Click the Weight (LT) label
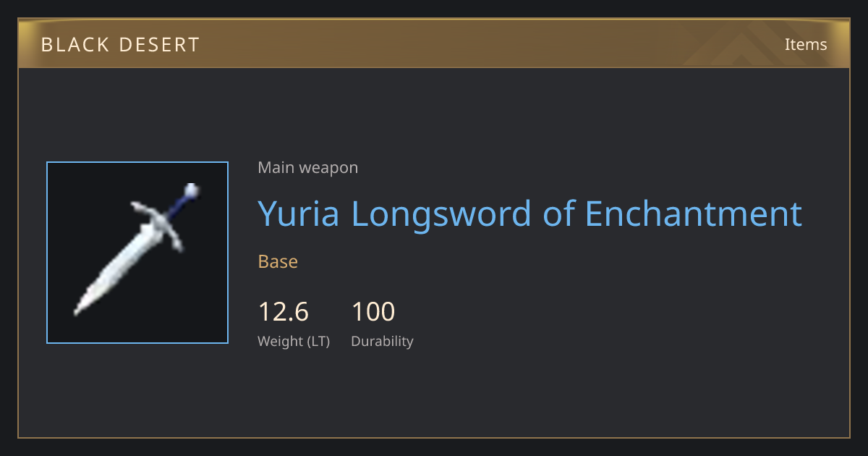The height and width of the screenshot is (456, 868). (294, 342)
